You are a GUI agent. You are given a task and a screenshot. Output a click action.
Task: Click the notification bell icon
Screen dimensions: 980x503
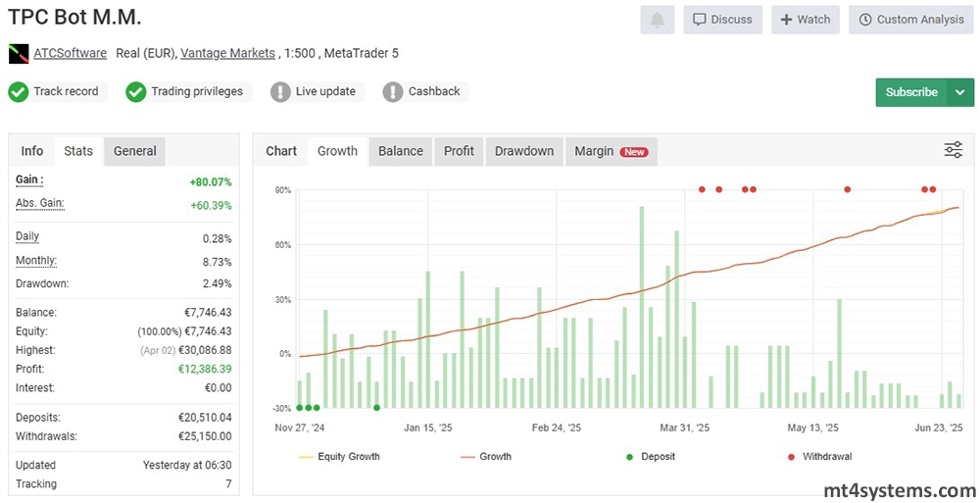click(x=657, y=20)
